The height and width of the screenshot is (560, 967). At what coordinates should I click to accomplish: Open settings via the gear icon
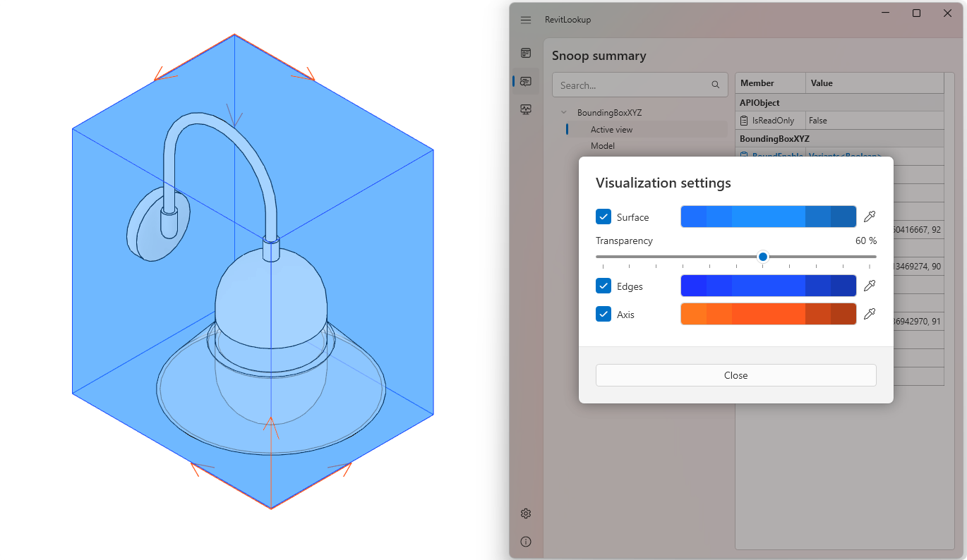click(x=526, y=513)
